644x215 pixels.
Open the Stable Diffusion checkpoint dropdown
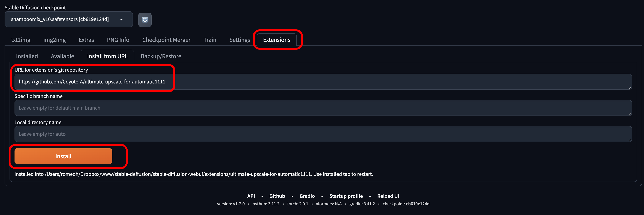69,19
